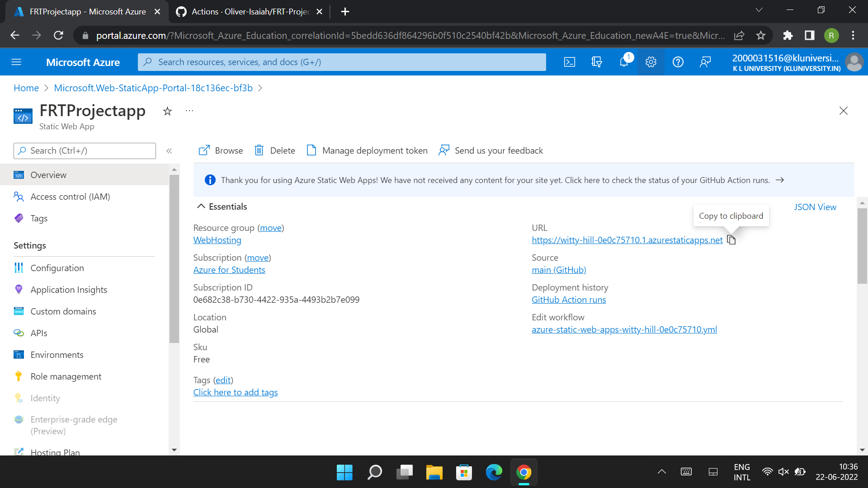Bookmark this page with star icon
Screen dimensions: 868x488
click(761, 35)
